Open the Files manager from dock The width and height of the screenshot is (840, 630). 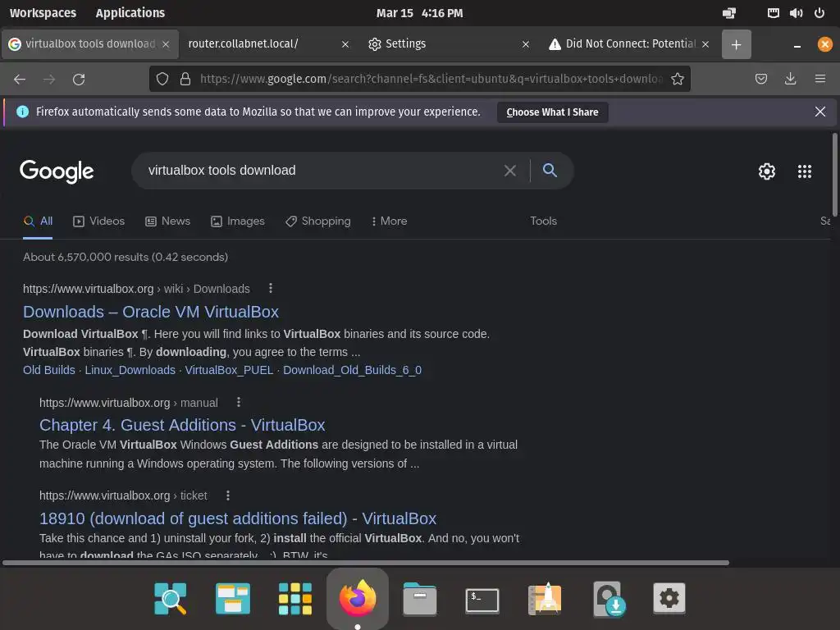click(x=420, y=598)
